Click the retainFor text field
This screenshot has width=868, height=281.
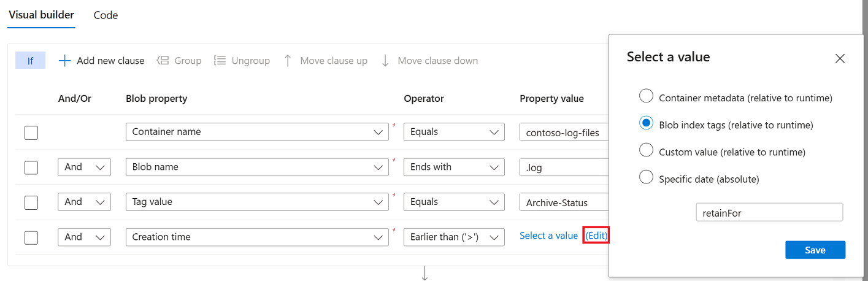tap(769, 213)
